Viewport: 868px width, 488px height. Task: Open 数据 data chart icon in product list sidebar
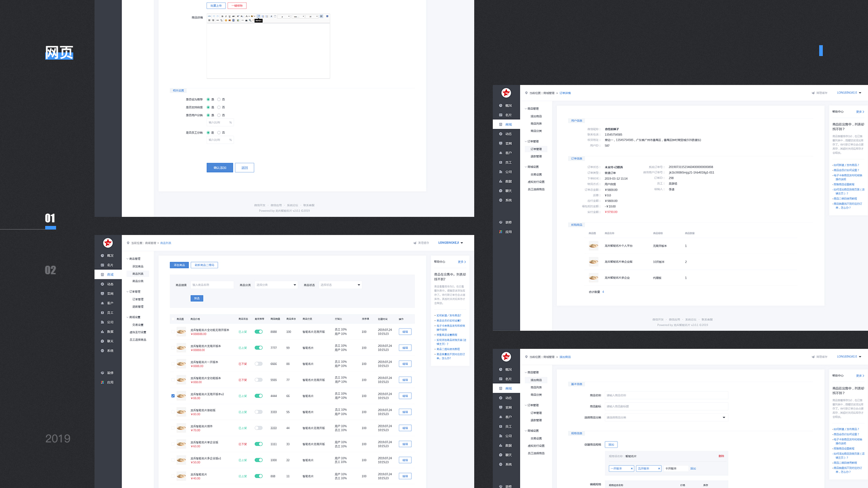point(103,332)
